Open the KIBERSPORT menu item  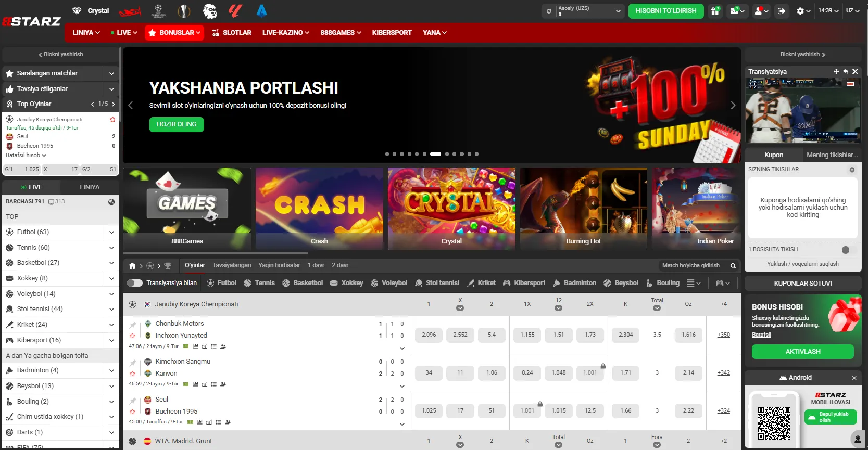pyautogui.click(x=392, y=33)
